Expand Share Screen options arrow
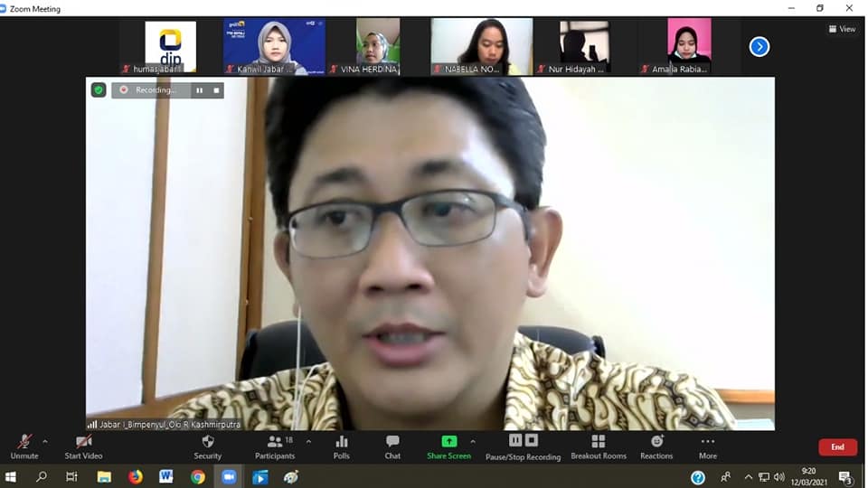 (x=472, y=442)
